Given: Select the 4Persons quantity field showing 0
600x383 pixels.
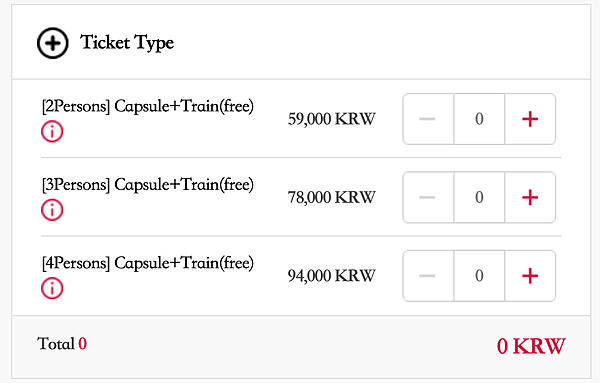Looking at the screenshot, I should coord(479,276).
